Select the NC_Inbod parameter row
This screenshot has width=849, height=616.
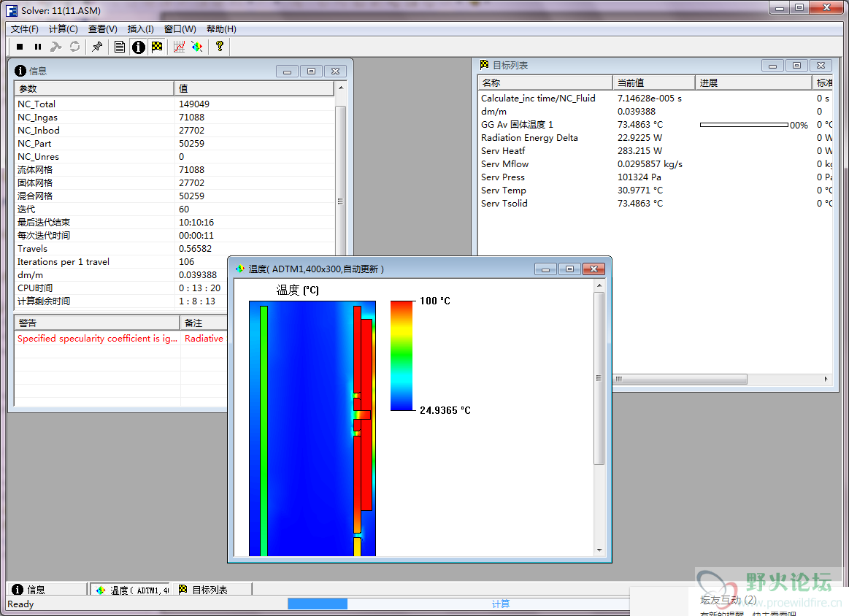[x=174, y=131]
